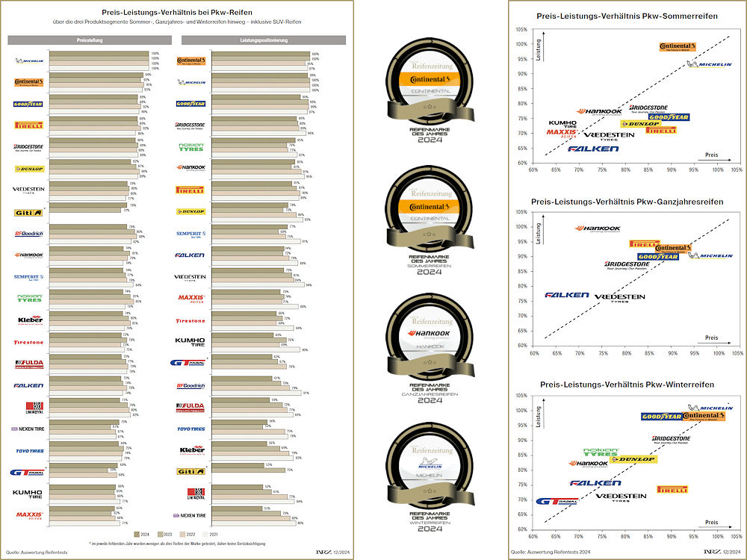Click the GT Radial logo under Leistungspositionierung
This screenshot has width=747, height=560.
click(187, 363)
